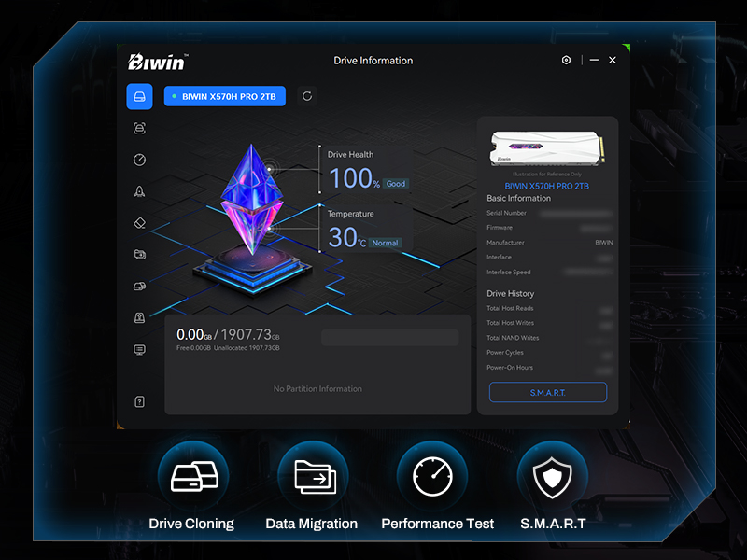Open the scan frame icon in the sidebar

[x=139, y=128]
